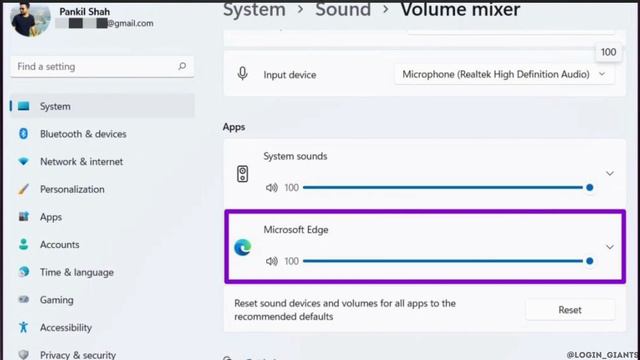The height and width of the screenshot is (360, 640).
Task: Click the Input device label
Action: (290, 75)
